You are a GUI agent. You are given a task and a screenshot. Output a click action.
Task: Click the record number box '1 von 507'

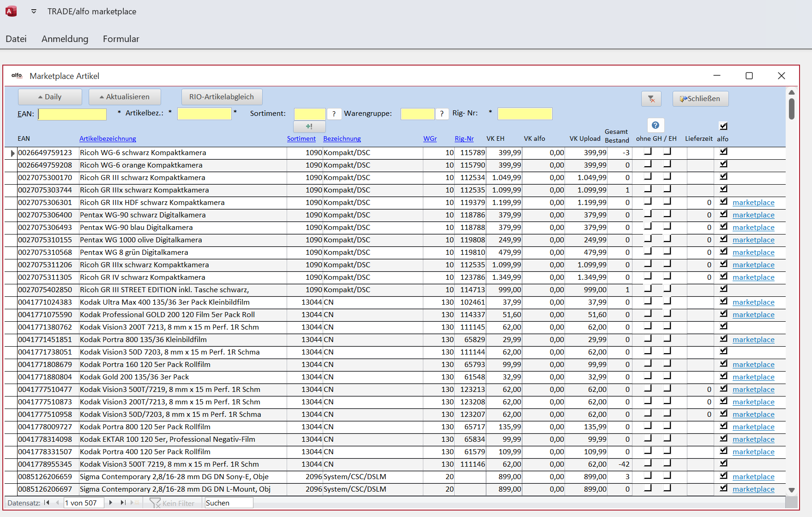[84, 503]
